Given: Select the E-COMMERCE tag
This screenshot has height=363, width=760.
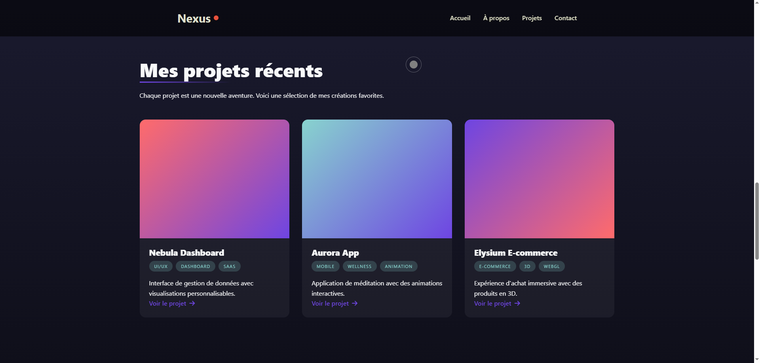Looking at the screenshot, I should 495,266.
